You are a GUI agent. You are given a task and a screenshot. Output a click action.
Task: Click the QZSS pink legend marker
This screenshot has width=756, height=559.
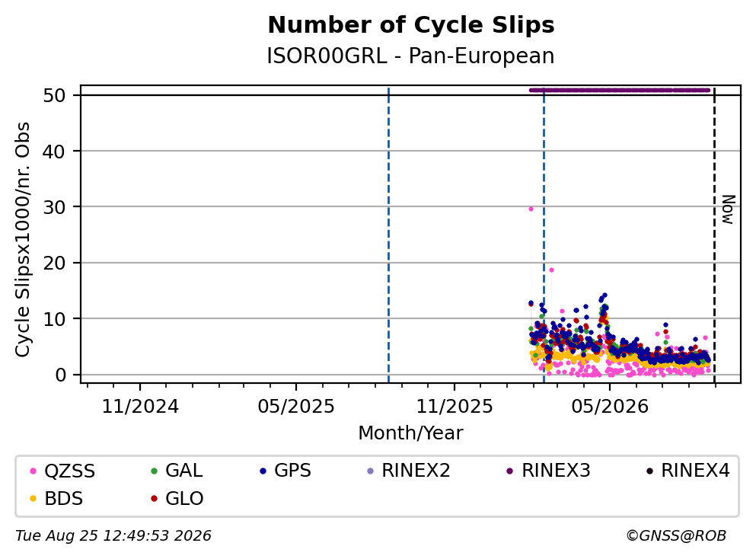click(33, 471)
